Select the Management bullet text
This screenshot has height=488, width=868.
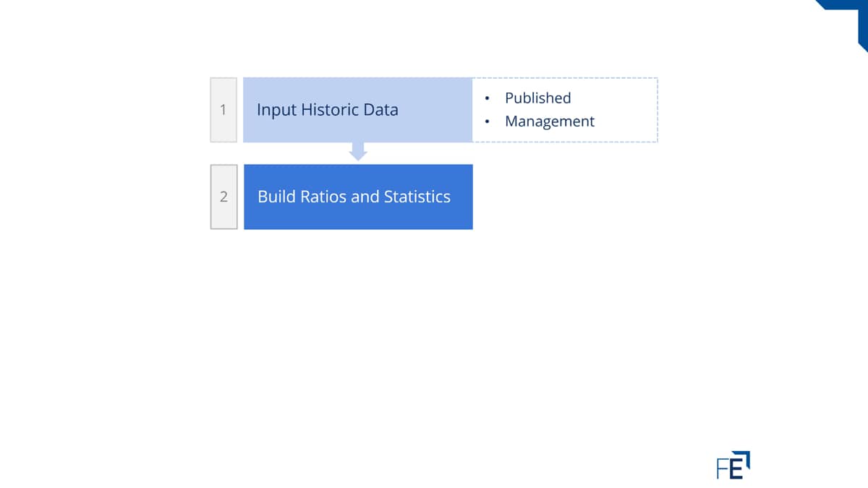550,121
